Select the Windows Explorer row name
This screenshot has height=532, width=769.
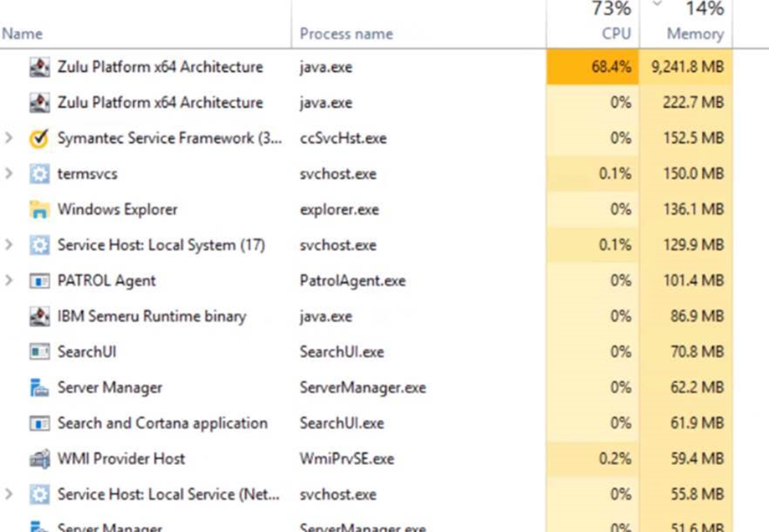pos(117,209)
